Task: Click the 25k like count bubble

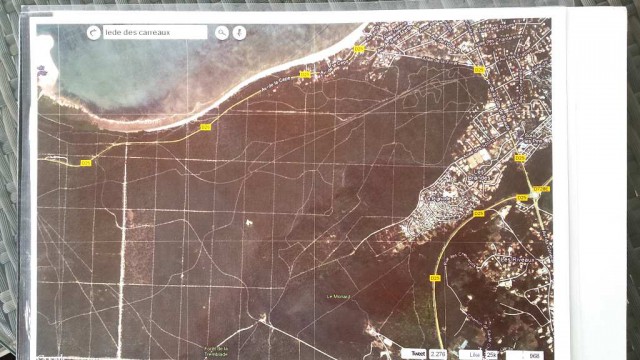Action: (491, 355)
